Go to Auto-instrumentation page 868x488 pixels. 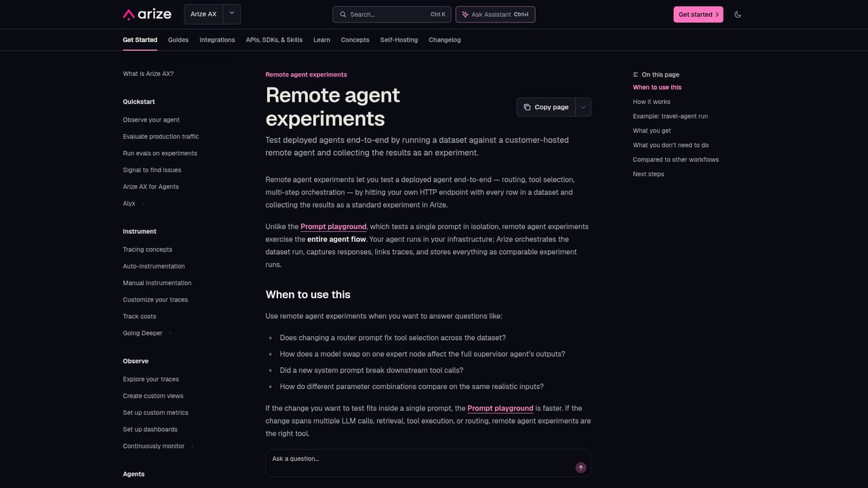[x=154, y=266]
